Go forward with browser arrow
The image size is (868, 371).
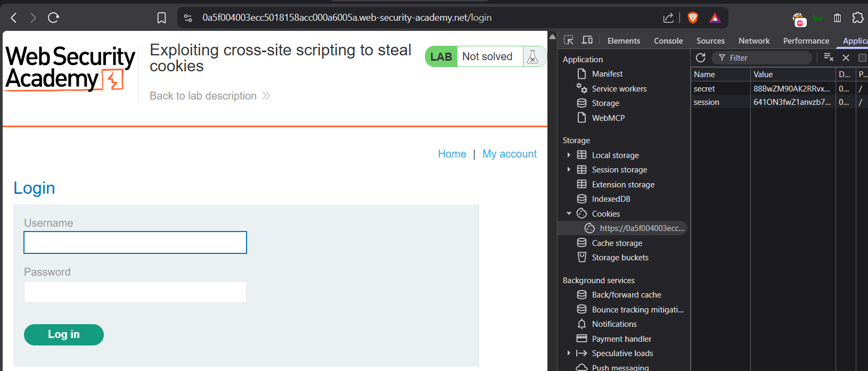pyautogui.click(x=33, y=18)
